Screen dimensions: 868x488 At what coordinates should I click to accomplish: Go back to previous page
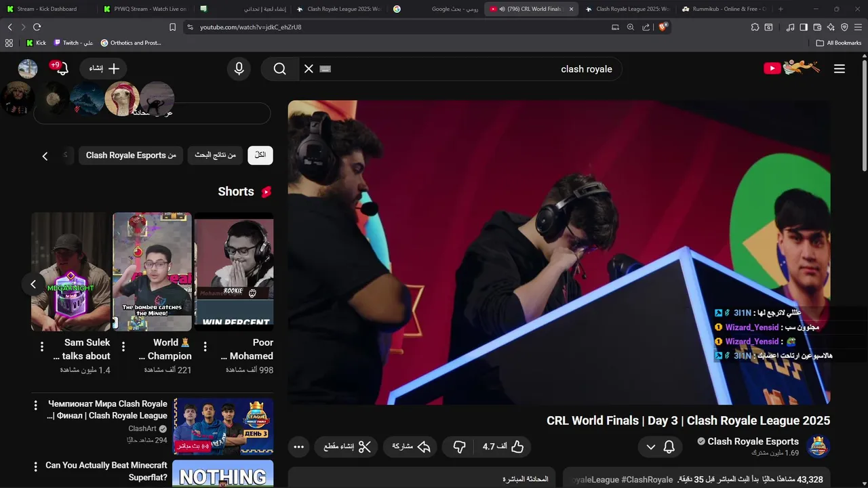pos(9,27)
